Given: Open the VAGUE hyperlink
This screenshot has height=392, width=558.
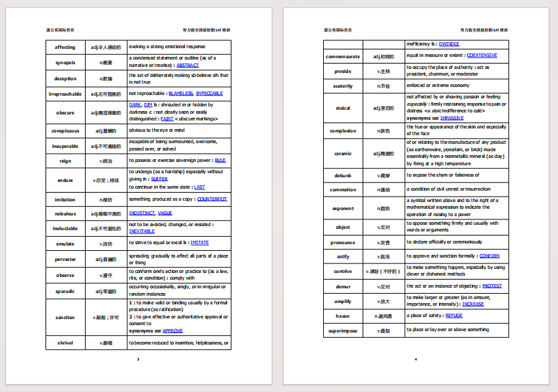Looking at the screenshot, I should 165,213.
